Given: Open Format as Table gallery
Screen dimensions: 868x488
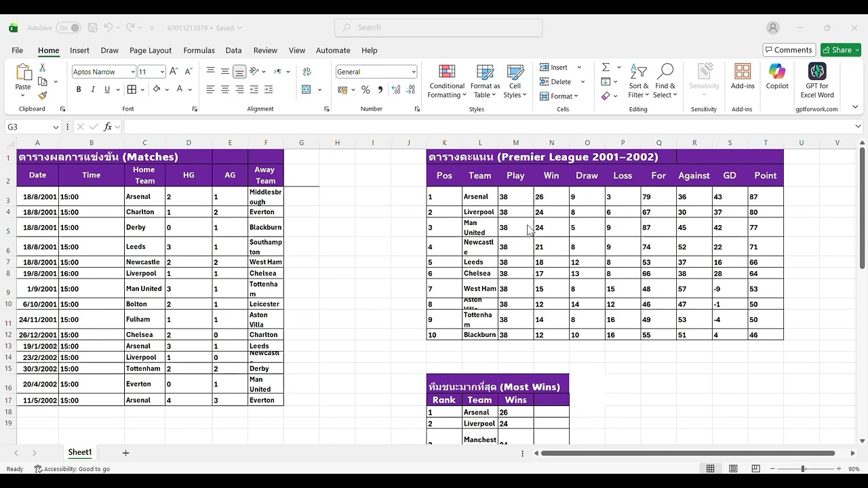Looking at the screenshot, I should pyautogui.click(x=485, y=81).
